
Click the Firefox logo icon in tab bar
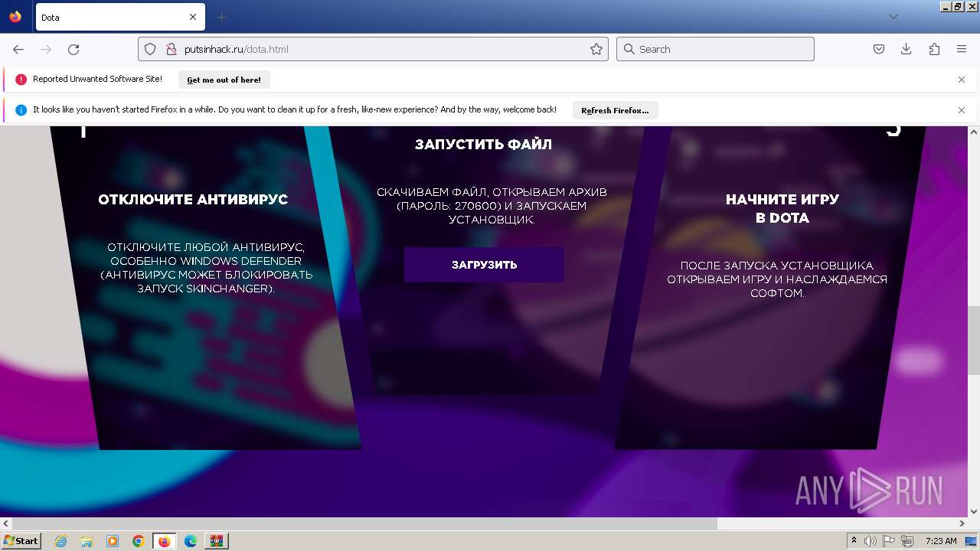(15, 17)
